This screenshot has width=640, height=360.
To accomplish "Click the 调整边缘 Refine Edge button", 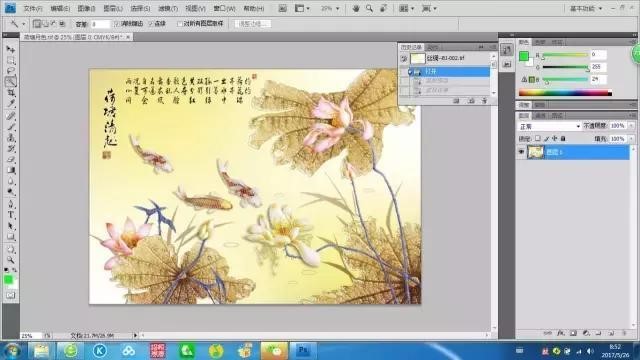I will [253, 24].
